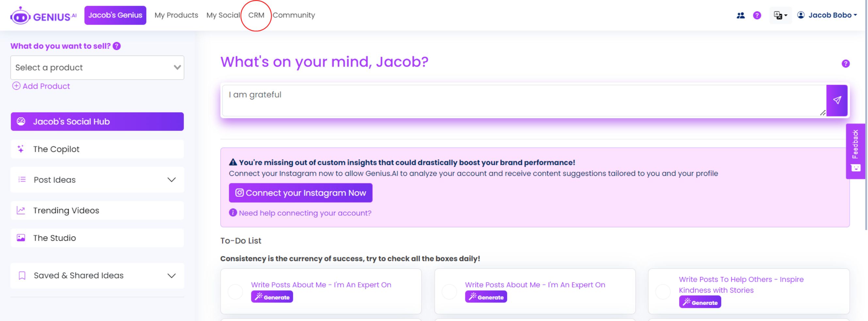
Task: Open Jacob's Social Hub in sidebar
Action: 97,122
